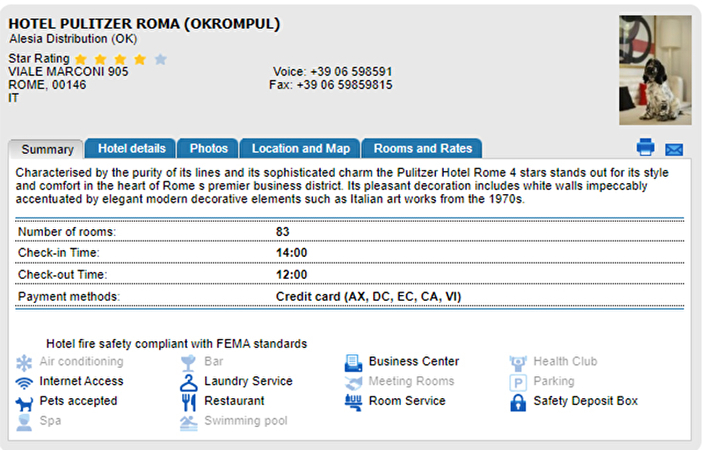Click the Restaurant fork and knife icon
Screen dimensions: 706x450
tap(189, 402)
